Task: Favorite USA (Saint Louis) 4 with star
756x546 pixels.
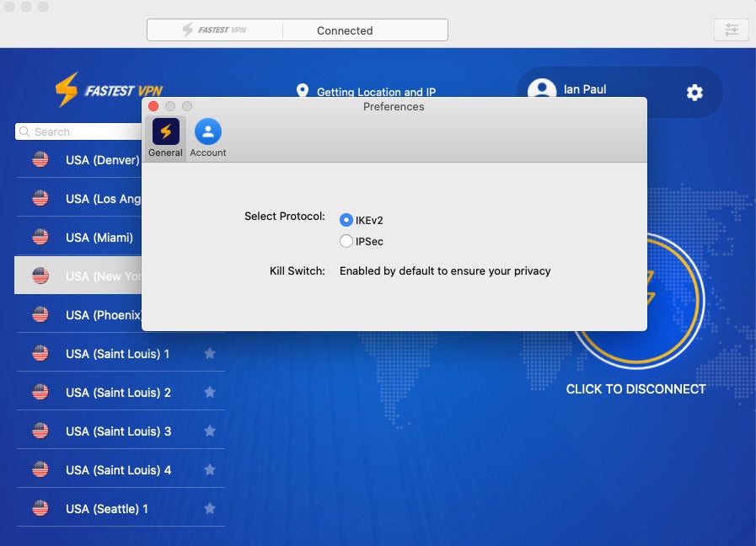Action: coord(210,470)
